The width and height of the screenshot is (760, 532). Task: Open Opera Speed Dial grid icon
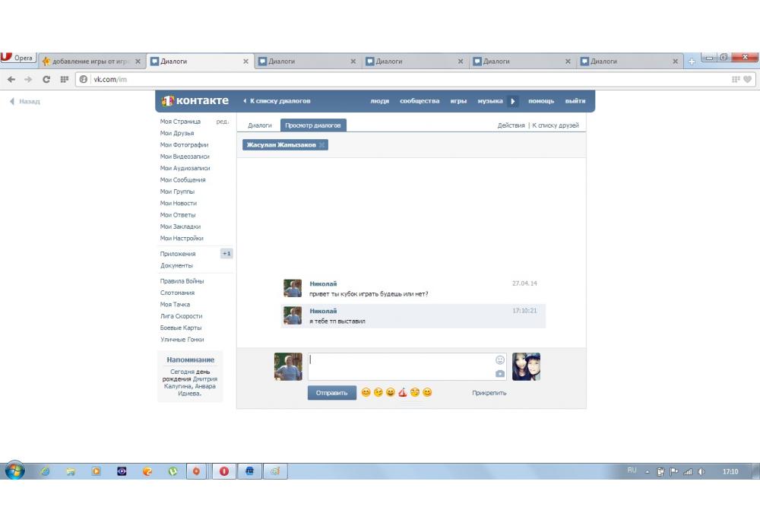[x=65, y=79]
